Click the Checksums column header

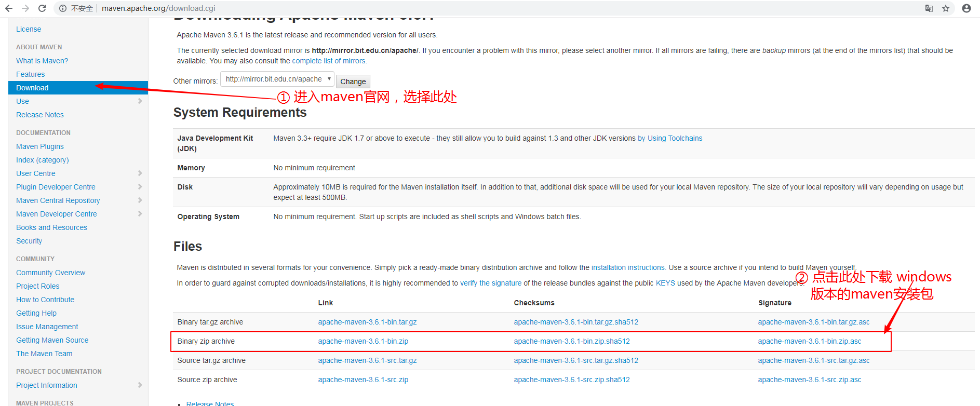[534, 303]
